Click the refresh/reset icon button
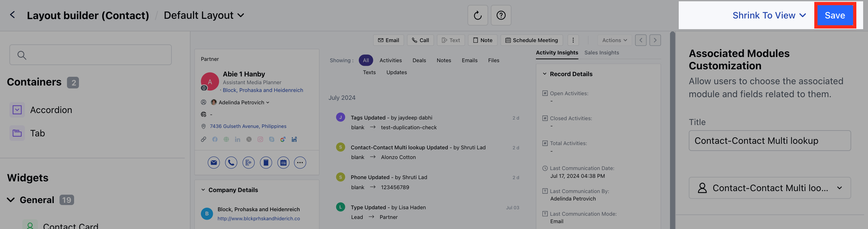The image size is (868, 229). 477,15
